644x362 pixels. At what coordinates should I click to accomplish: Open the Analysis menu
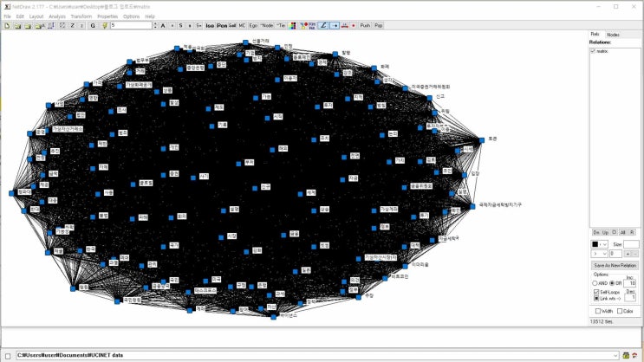(57, 16)
